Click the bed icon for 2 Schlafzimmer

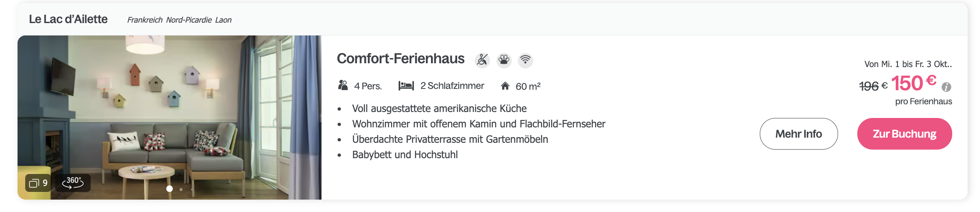(406, 86)
